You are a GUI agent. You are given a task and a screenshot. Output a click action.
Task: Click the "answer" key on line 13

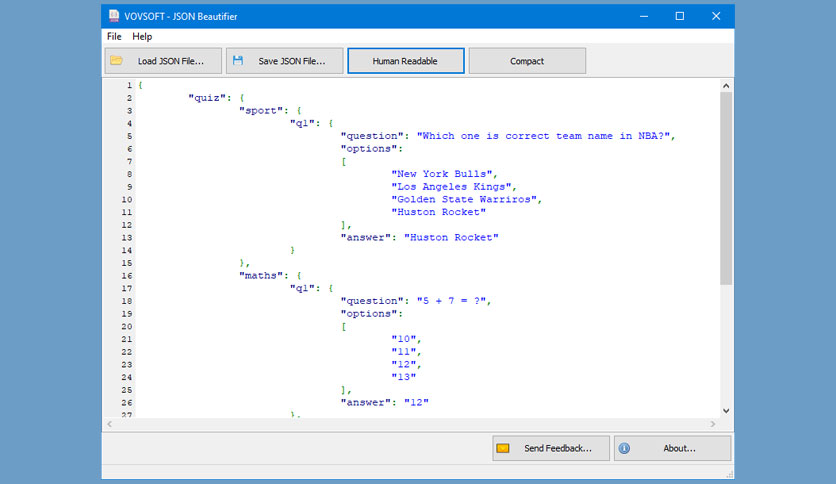365,237
